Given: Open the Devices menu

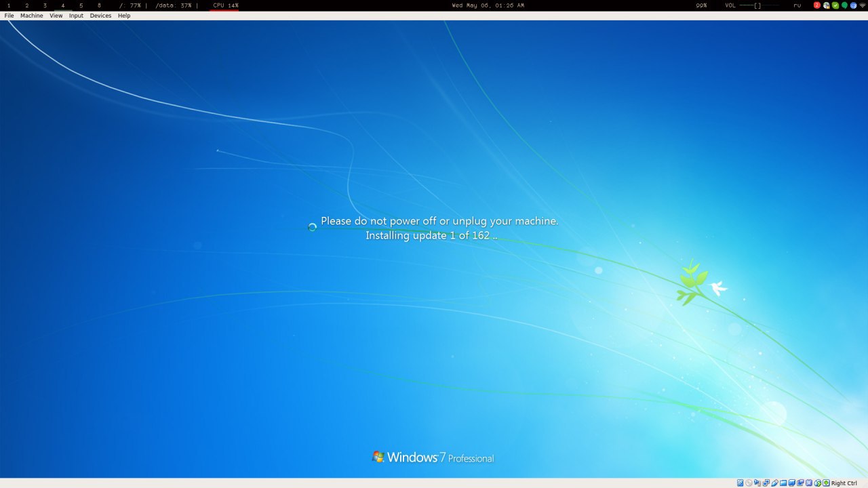Looking at the screenshot, I should 100,16.
